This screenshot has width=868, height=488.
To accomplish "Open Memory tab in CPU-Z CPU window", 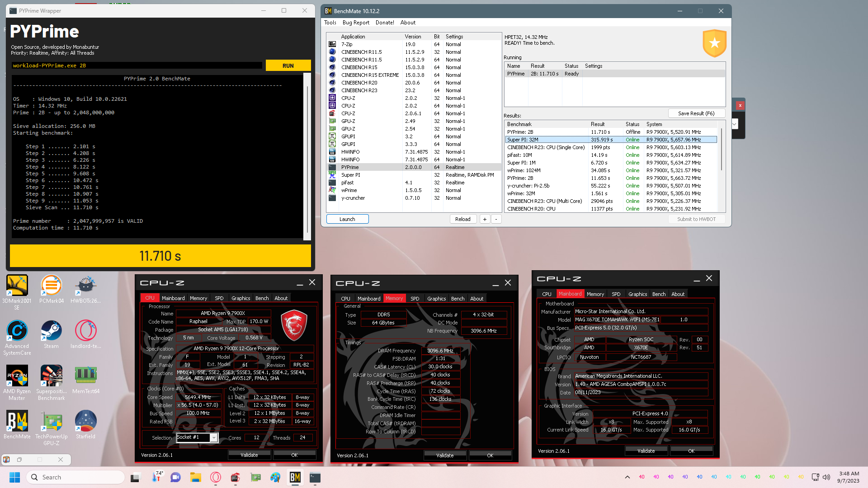I will click(x=198, y=298).
